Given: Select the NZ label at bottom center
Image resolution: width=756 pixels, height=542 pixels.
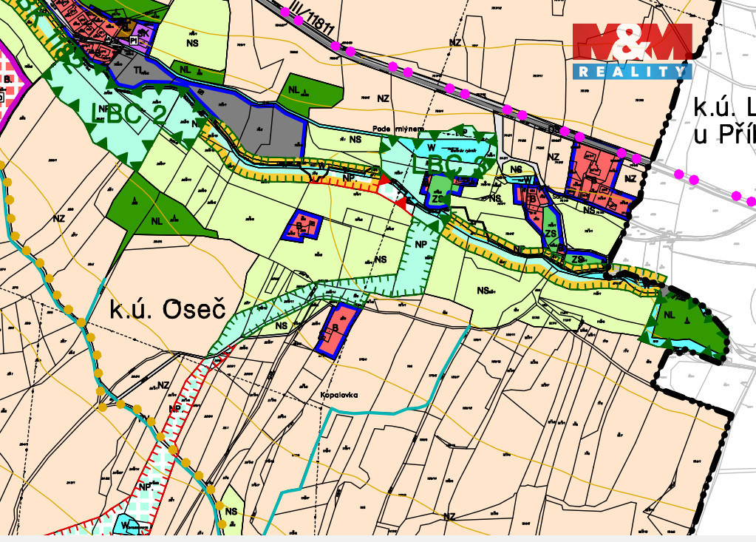Looking at the screenshot, I should coord(448,515).
